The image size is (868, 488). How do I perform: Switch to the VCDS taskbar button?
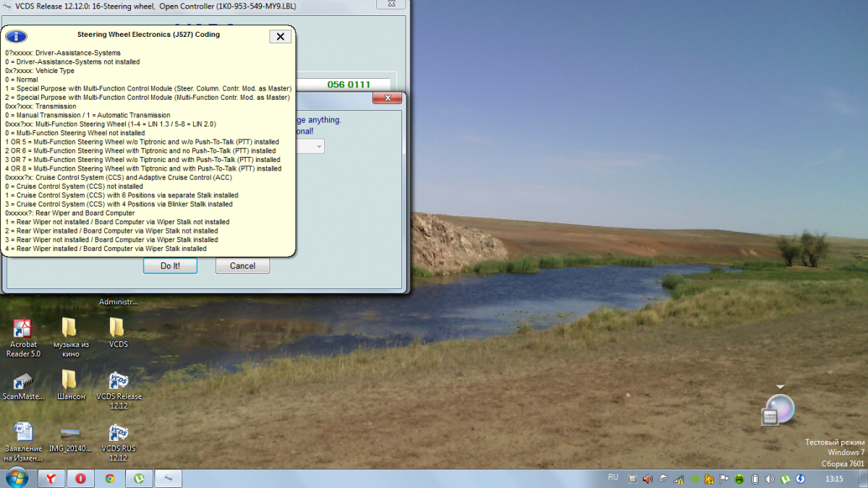coord(168,478)
